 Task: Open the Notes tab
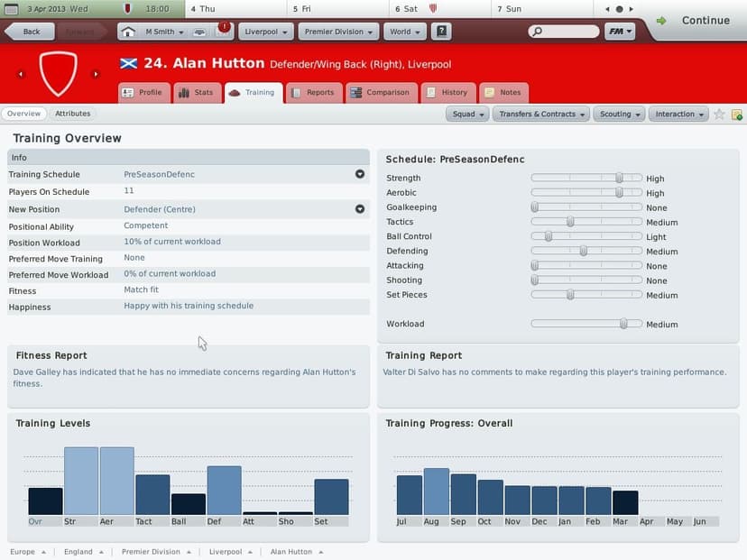(x=504, y=92)
